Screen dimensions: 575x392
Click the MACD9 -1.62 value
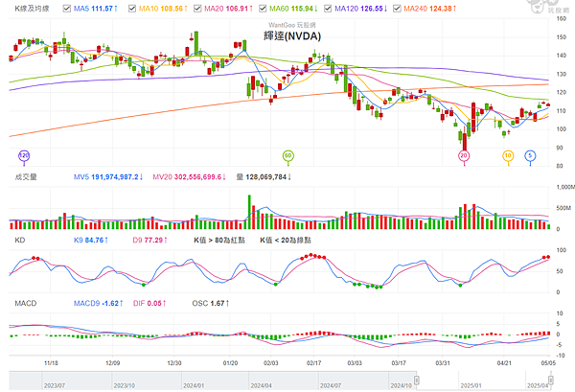(99, 303)
